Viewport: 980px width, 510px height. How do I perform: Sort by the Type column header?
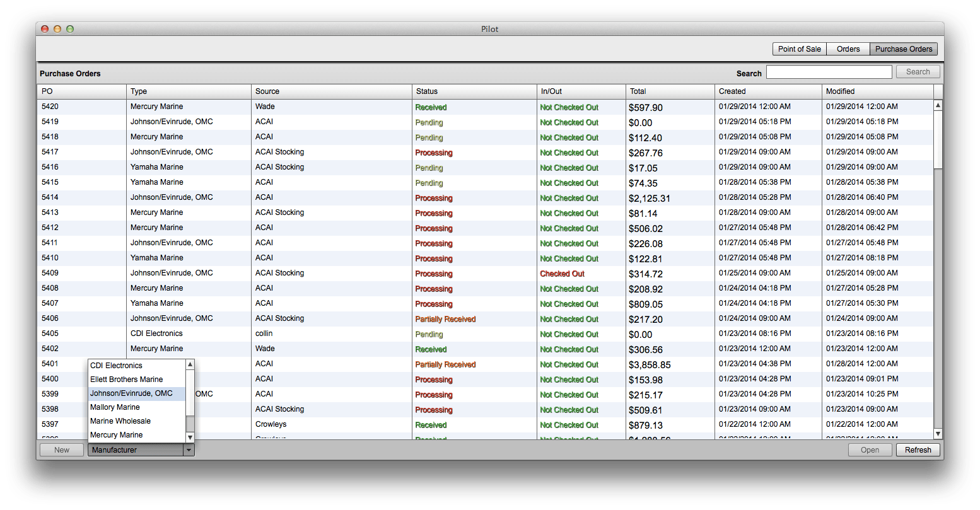[189, 91]
